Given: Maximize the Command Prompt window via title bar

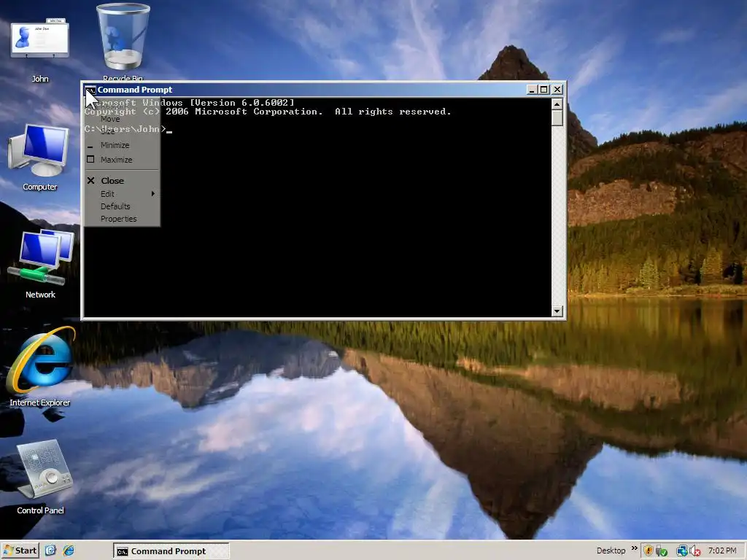Looking at the screenshot, I should coord(543,90).
